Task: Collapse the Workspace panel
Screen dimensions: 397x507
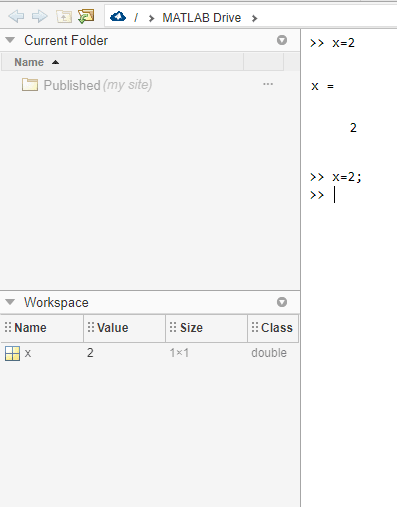Action: click(x=10, y=302)
